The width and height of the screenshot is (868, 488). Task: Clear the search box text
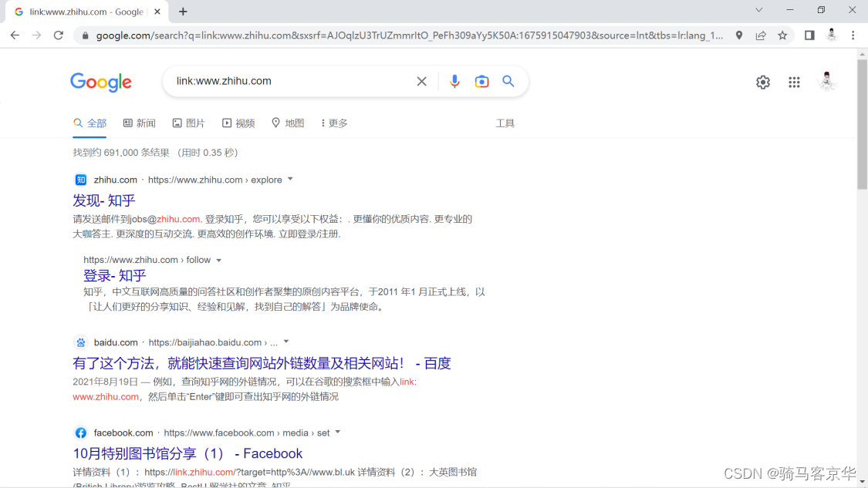[422, 82]
